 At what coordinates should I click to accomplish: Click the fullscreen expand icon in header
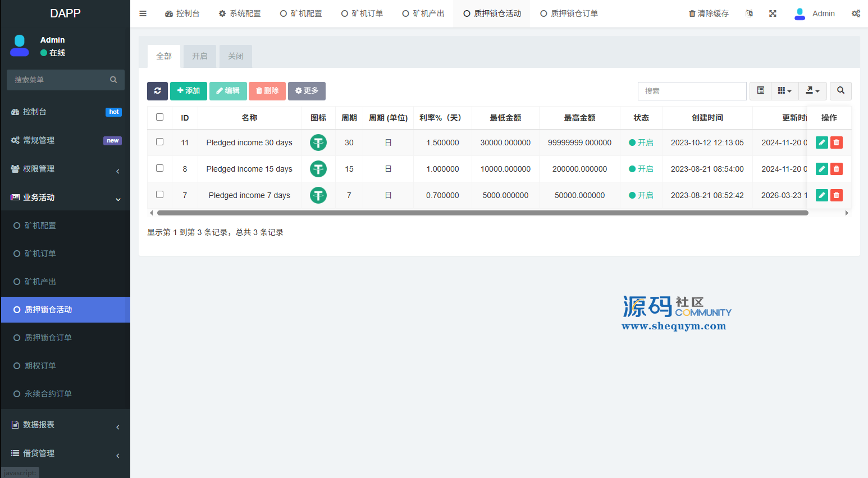(773, 13)
